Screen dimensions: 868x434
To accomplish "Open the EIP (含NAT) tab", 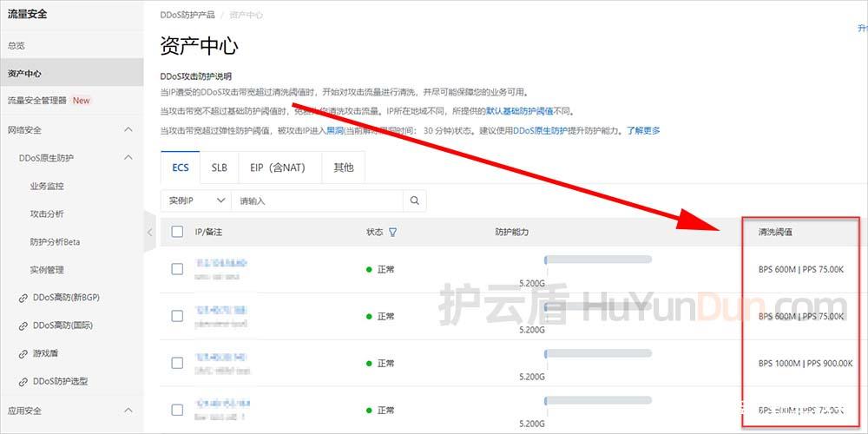I will [x=280, y=168].
